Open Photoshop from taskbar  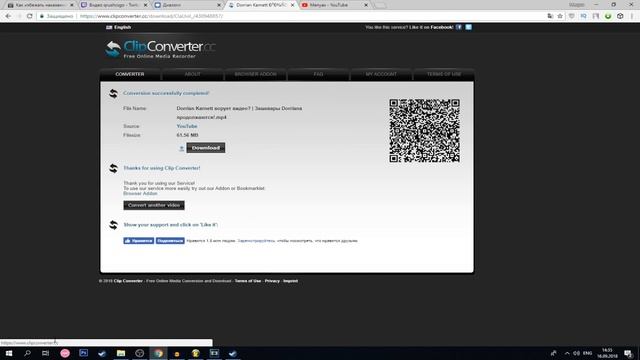pos(84,353)
